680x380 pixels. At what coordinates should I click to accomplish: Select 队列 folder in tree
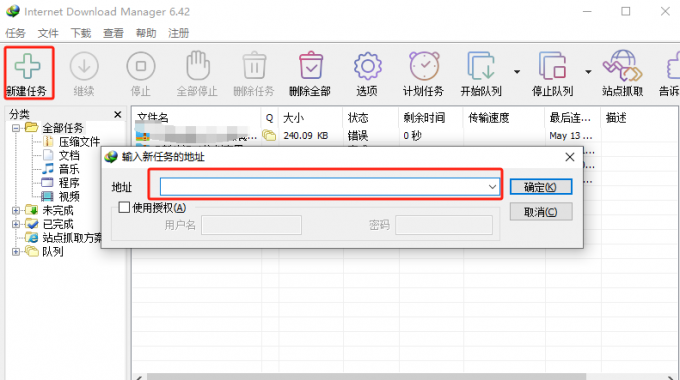pyautogui.click(x=52, y=252)
